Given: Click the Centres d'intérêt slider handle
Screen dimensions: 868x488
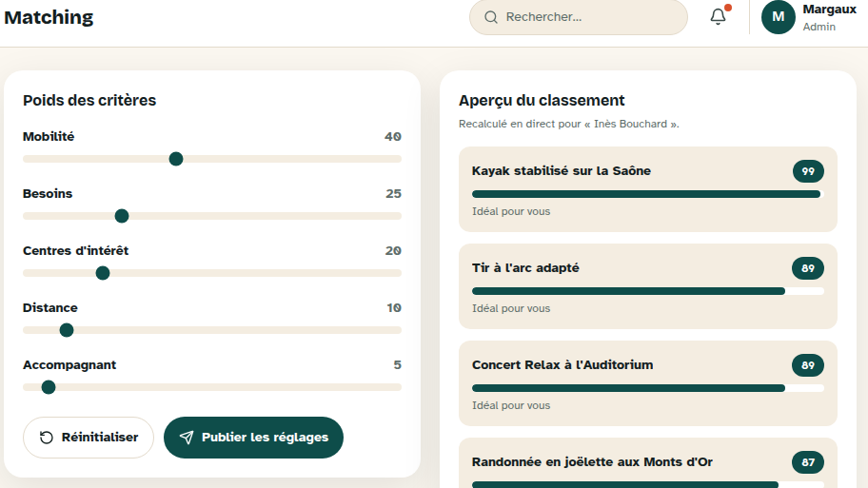Looking at the screenshot, I should pyautogui.click(x=103, y=273).
